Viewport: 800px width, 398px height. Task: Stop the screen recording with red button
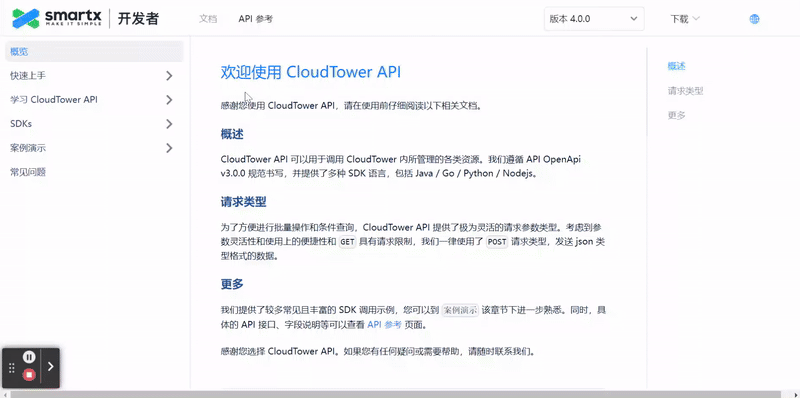(29, 375)
